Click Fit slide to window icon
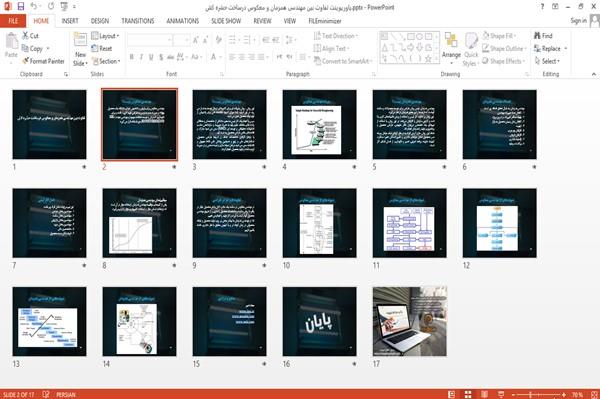600x399 pixels. coord(594,394)
